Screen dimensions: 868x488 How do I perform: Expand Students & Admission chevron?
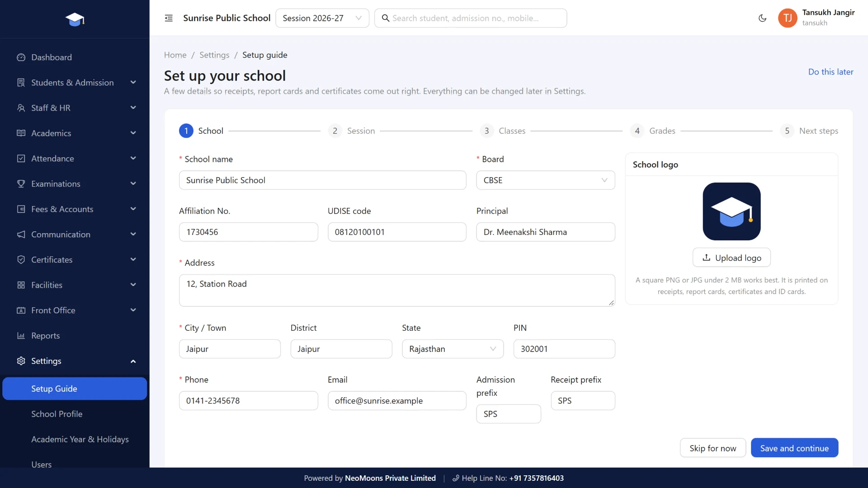click(x=133, y=83)
